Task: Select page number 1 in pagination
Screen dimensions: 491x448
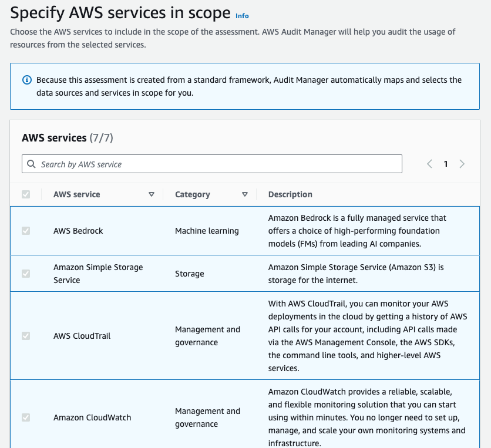Action: click(446, 164)
